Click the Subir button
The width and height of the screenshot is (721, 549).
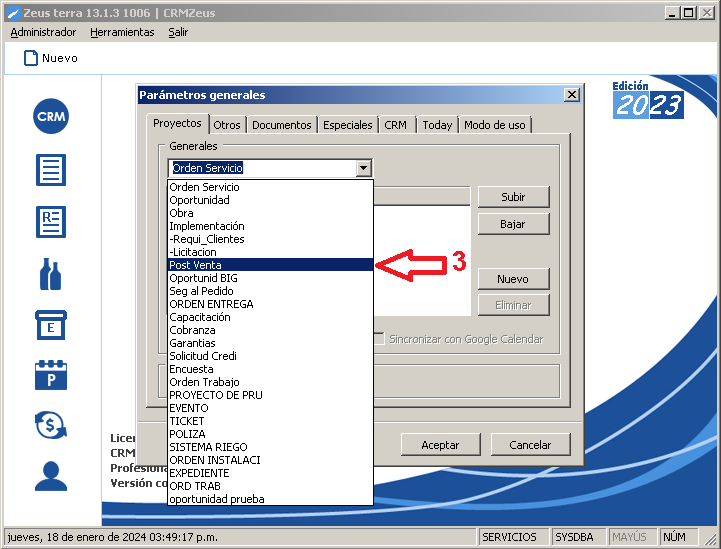point(513,197)
